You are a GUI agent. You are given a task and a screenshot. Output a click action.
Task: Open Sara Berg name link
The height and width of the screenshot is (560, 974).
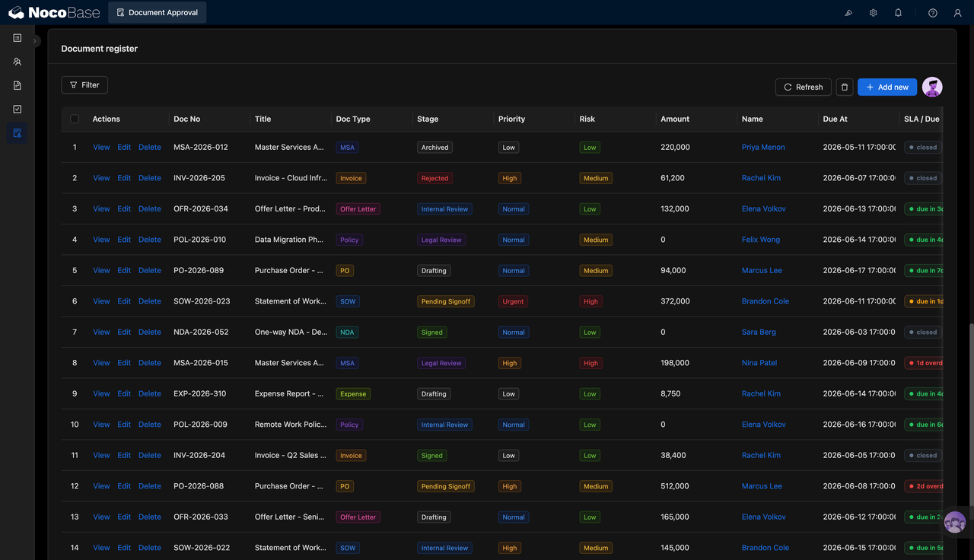pyautogui.click(x=759, y=332)
